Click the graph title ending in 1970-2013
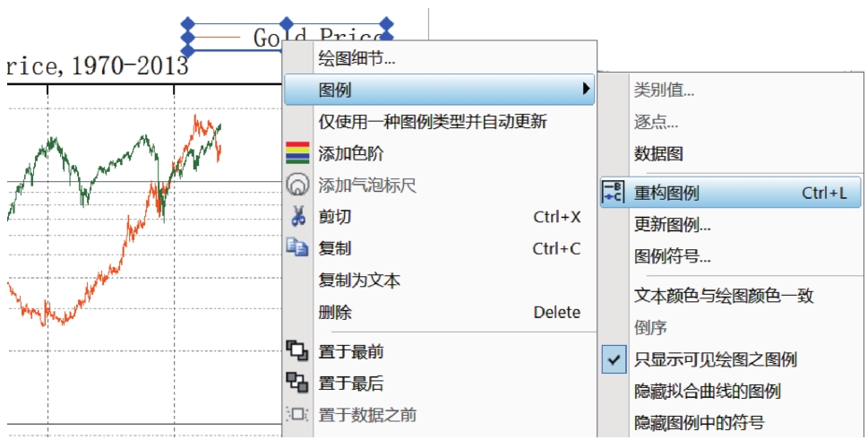This screenshot has height=440, width=868. [x=97, y=65]
